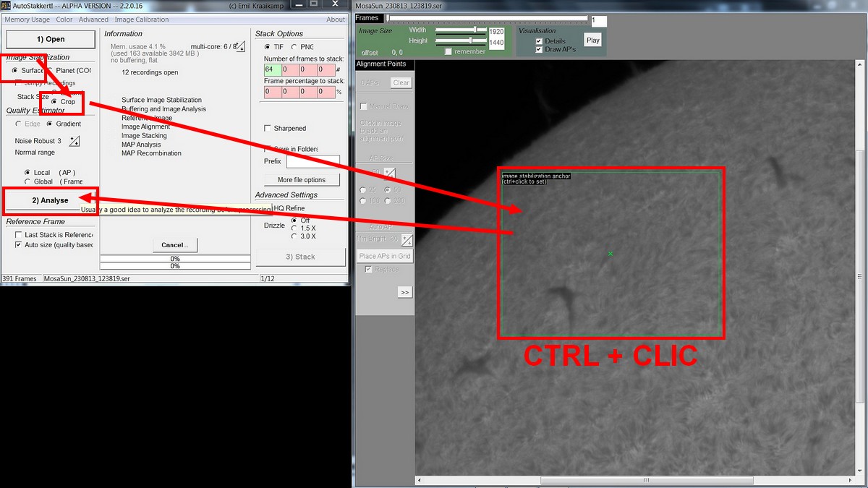The image size is (868, 488).
Task: Select Global (Frame) radio option
Action: pyautogui.click(x=27, y=181)
